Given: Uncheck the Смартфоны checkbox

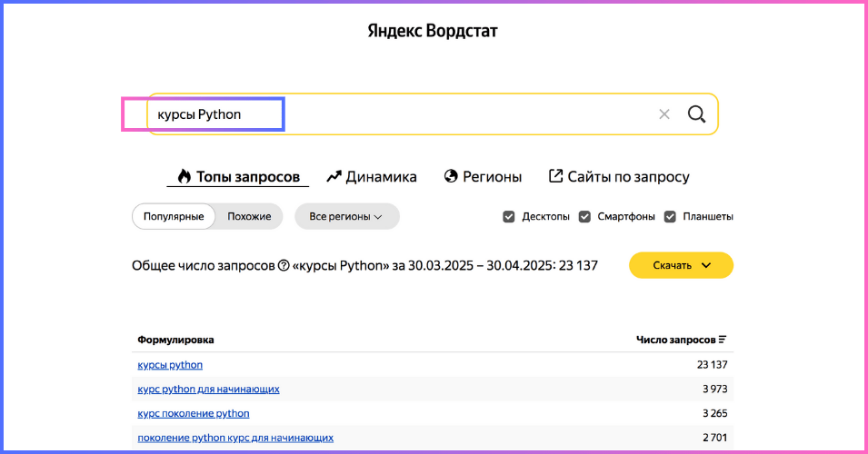Looking at the screenshot, I should pos(584,217).
